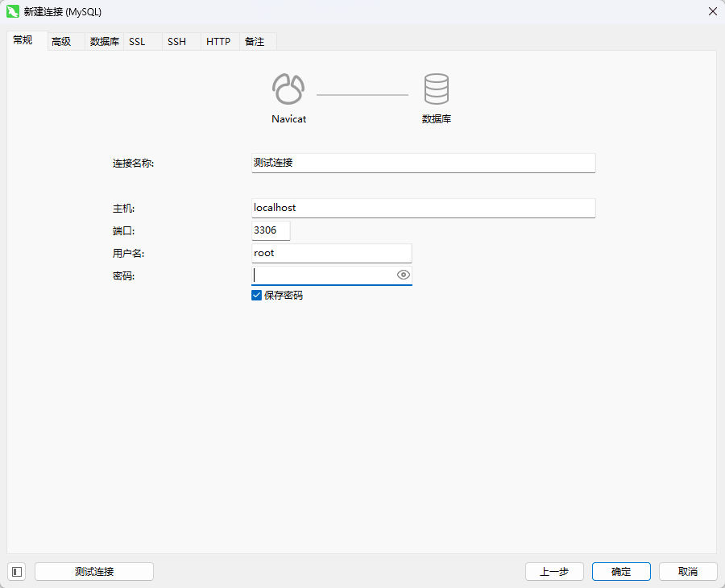The height and width of the screenshot is (588, 725).
Task: Confirm with the 确定 button
Action: point(621,571)
